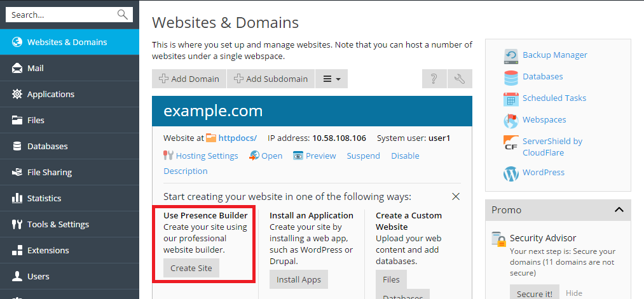
Task: Click the WordPress logo icon
Action: (x=511, y=173)
